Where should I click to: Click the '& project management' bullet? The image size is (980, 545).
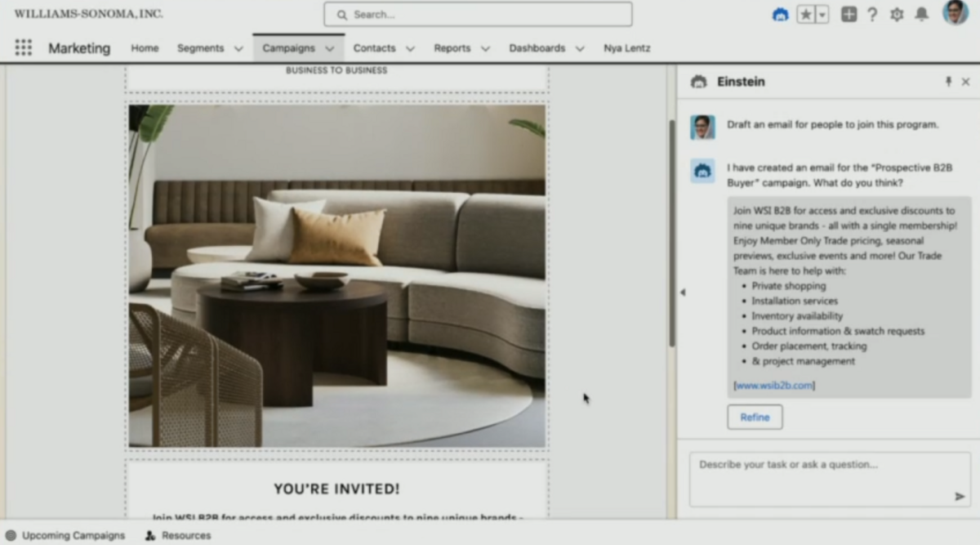coord(804,361)
